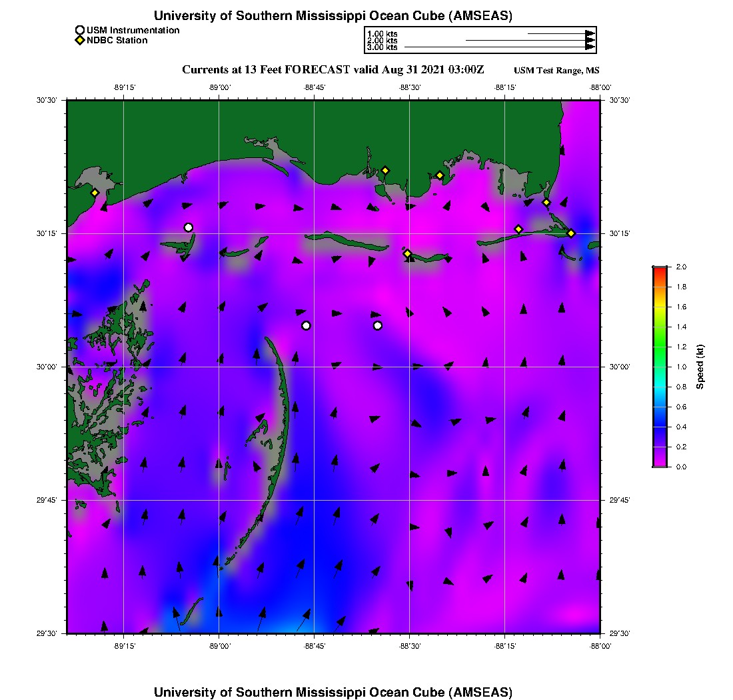Pick the right of the two central white USM circles

pyautogui.click(x=378, y=325)
